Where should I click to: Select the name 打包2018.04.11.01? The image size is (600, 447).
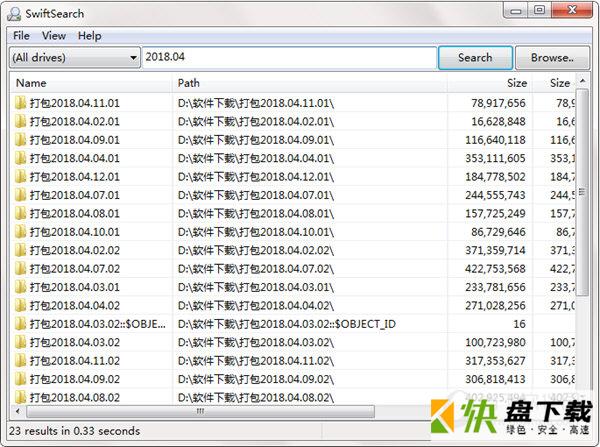75,103
